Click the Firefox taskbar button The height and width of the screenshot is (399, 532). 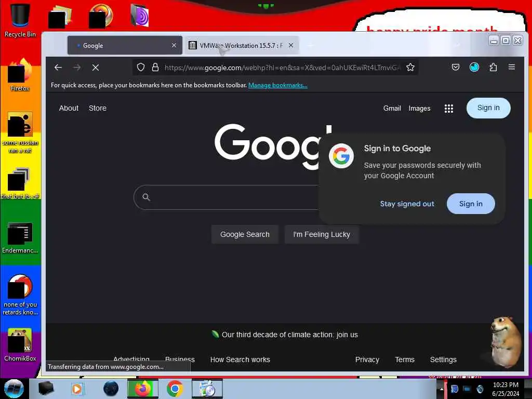(x=142, y=389)
